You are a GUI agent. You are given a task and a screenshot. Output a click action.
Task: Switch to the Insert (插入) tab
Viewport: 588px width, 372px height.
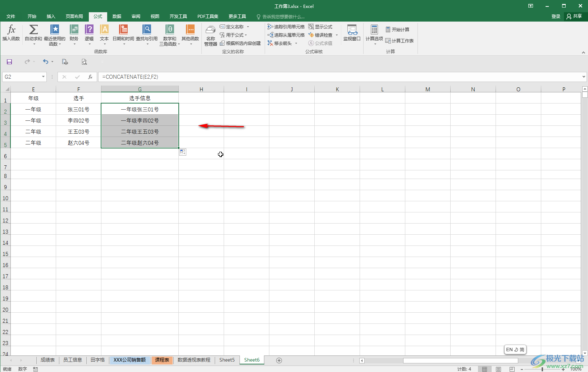(x=51, y=17)
